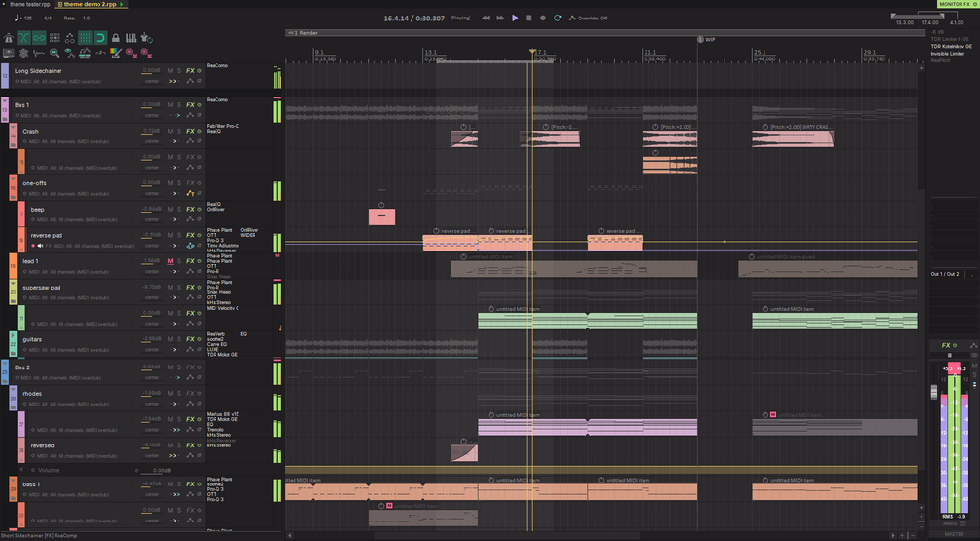The image size is (980, 541).
Task: Toggle the grid lines toolbar icon
Action: 85,38
